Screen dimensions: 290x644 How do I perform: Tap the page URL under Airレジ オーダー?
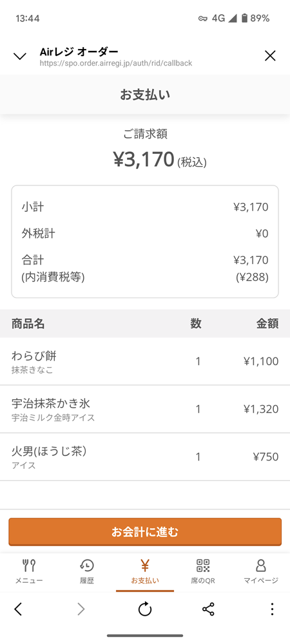(x=116, y=64)
